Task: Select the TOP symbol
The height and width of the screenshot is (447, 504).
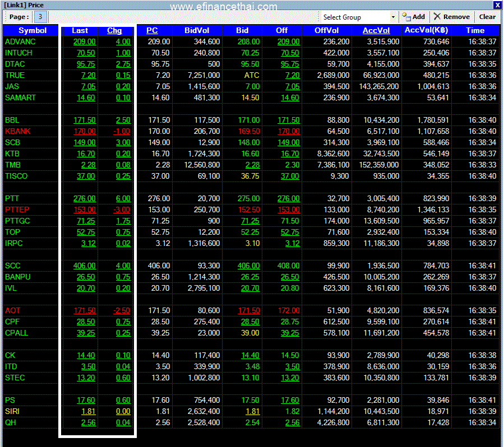Action: [x=12, y=232]
